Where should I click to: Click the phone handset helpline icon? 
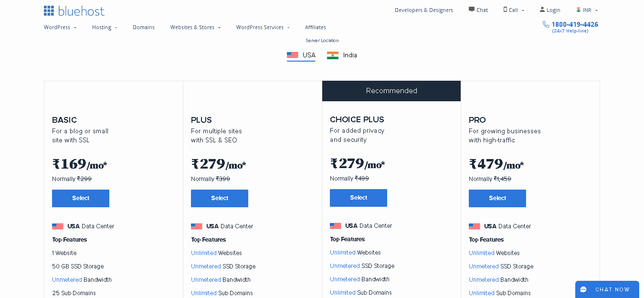click(546, 24)
